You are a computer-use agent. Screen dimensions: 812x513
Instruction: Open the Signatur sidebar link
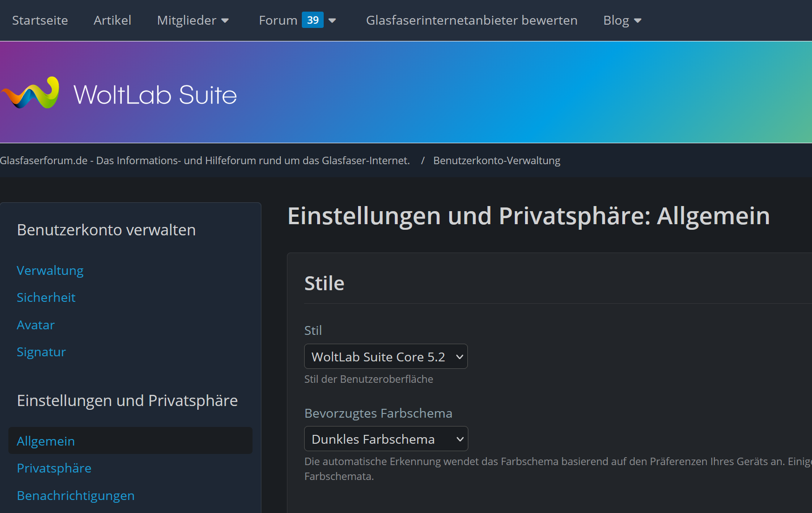coord(41,352)
